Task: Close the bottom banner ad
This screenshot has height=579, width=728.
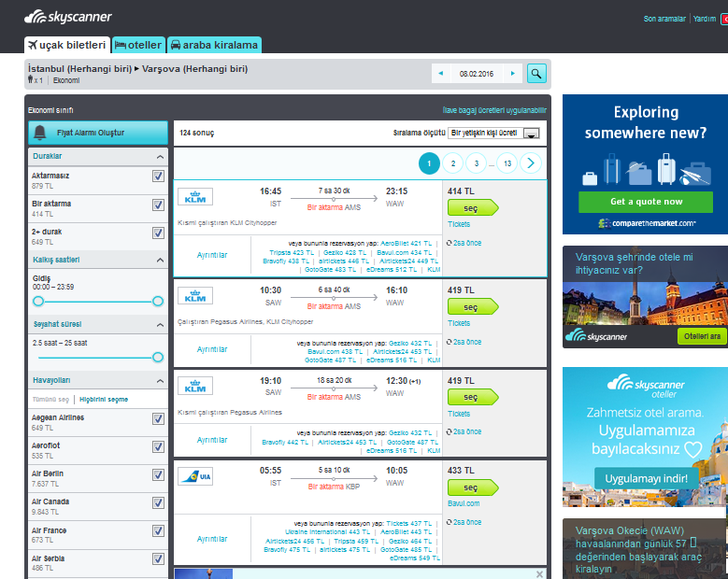Action: pos(539,574)
